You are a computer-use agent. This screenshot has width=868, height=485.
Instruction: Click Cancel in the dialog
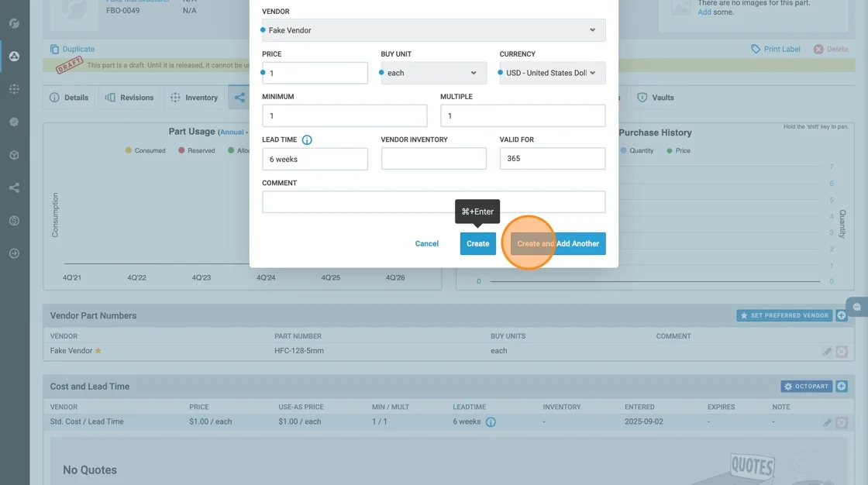click(426, 243)
